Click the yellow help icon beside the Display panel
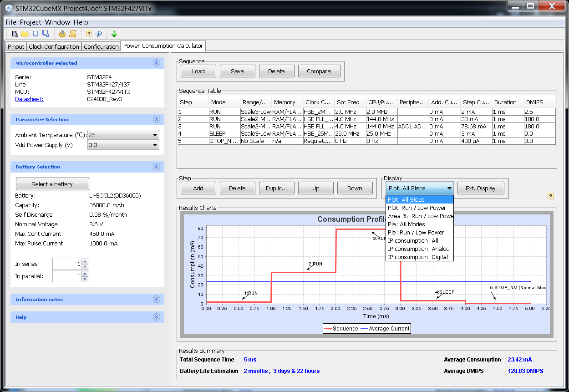The width and height of the screenshot is (569, 392). click(x=550, y=197)
